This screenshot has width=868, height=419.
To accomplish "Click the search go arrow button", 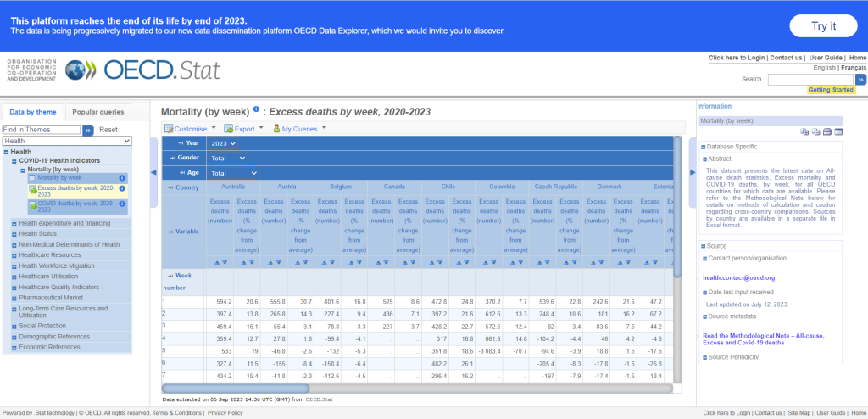I will 860,79.
